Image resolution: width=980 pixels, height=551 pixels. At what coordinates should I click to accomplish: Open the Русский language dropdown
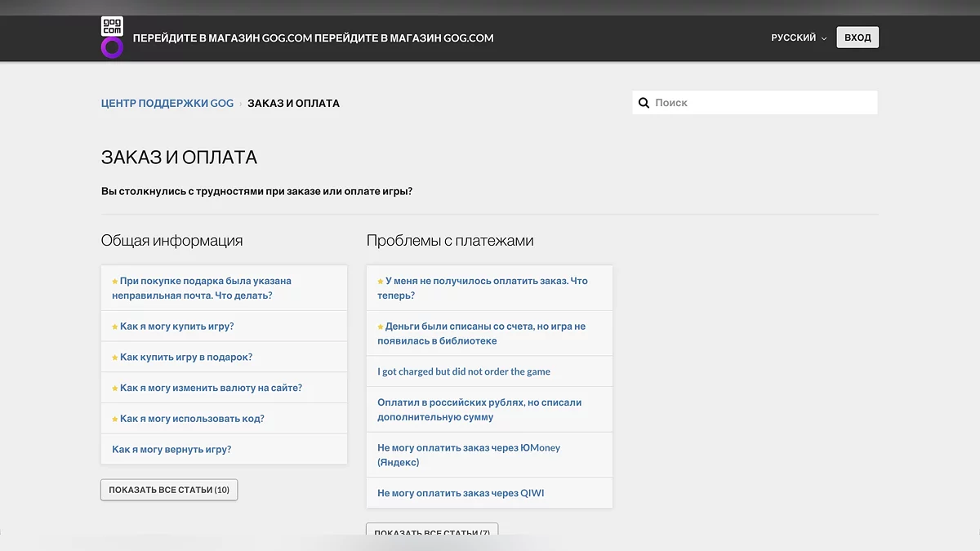798,38
